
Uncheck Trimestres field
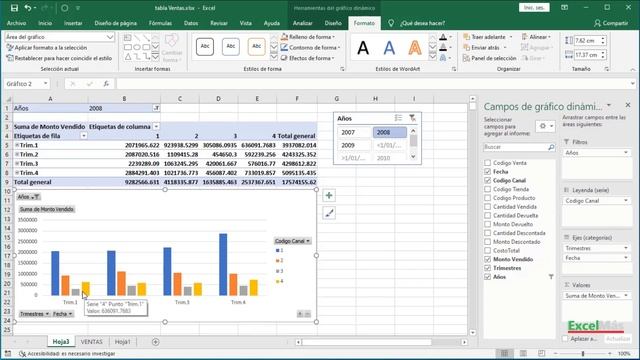[x=487, y=268]
